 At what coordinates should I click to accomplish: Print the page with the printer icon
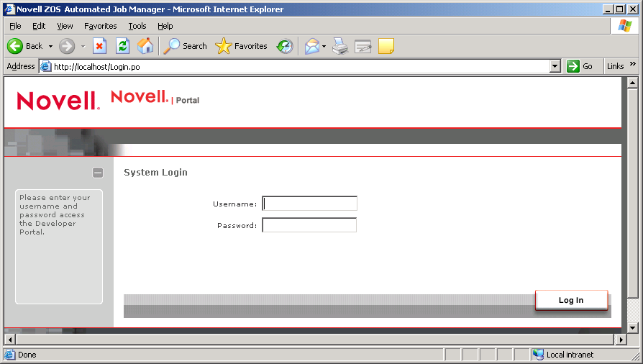(340, 46)
